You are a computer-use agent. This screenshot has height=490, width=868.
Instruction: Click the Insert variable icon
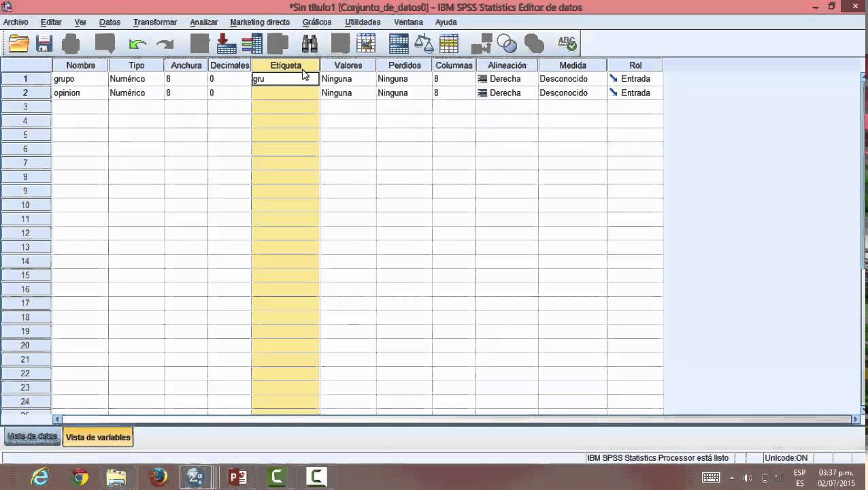[x=366, y=44]
